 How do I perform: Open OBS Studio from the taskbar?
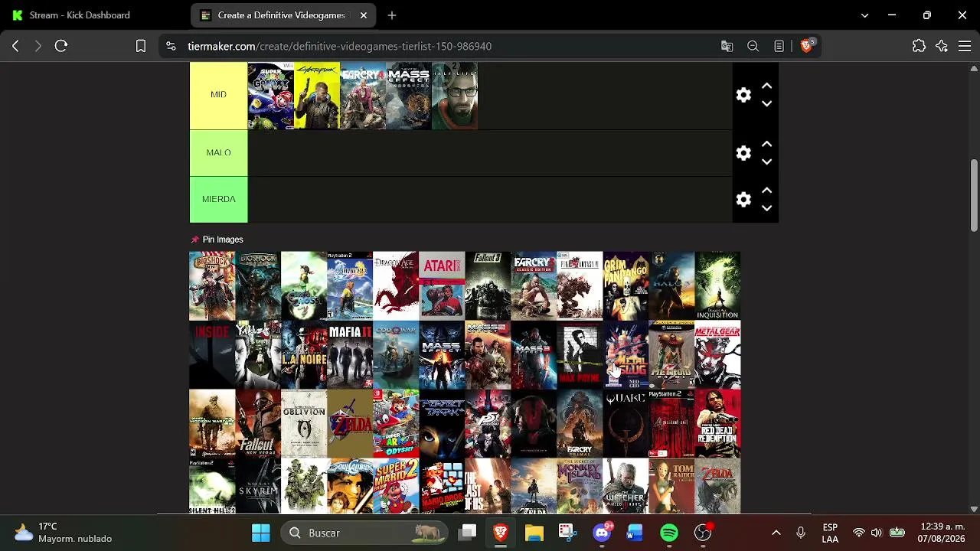(x=703, y=533)
